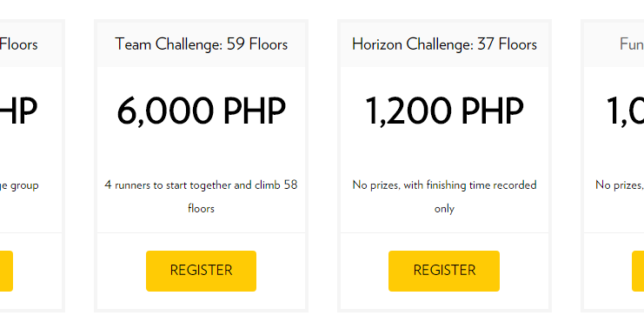644x329 pixels.
Task: Click the cut-off '1,0' price on rightmost card
Action: [x=625, y=111]
